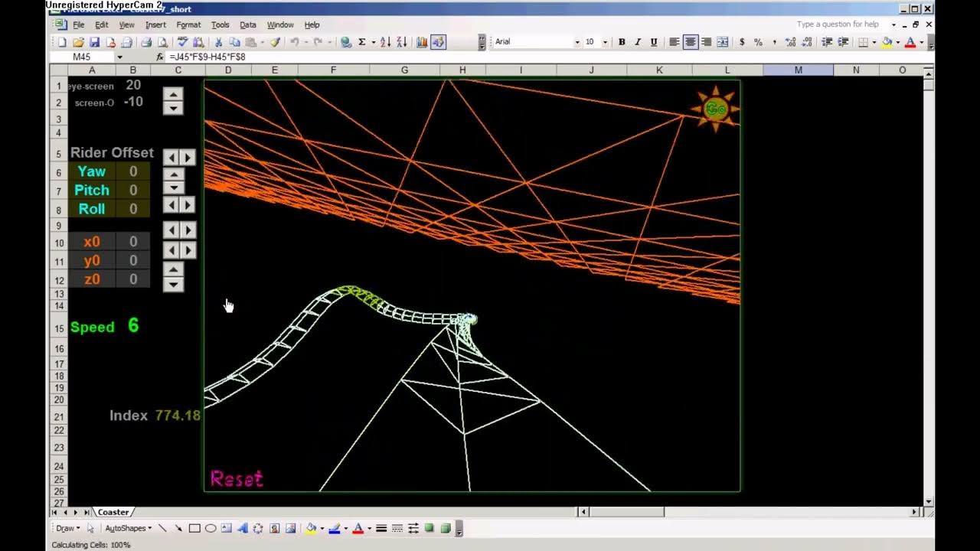Click the Sort Ascending A-Z icon
This screenshot has width=980, height=551.
[x=384, y=42]
